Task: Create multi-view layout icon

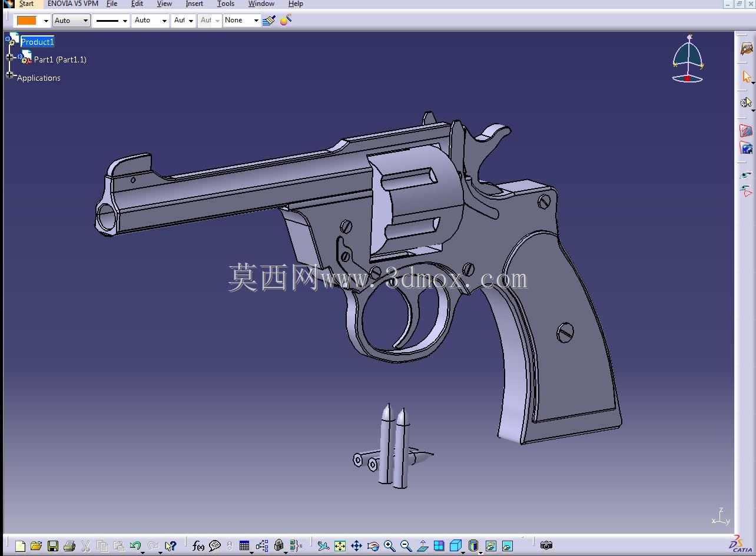Action: click(x=439, y=546)
